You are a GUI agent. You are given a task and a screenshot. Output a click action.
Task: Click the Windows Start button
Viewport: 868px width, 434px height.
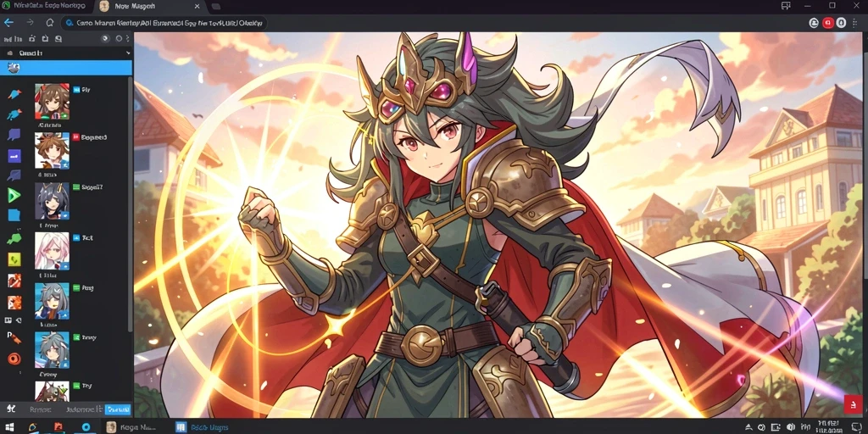(x=8, y=427)
